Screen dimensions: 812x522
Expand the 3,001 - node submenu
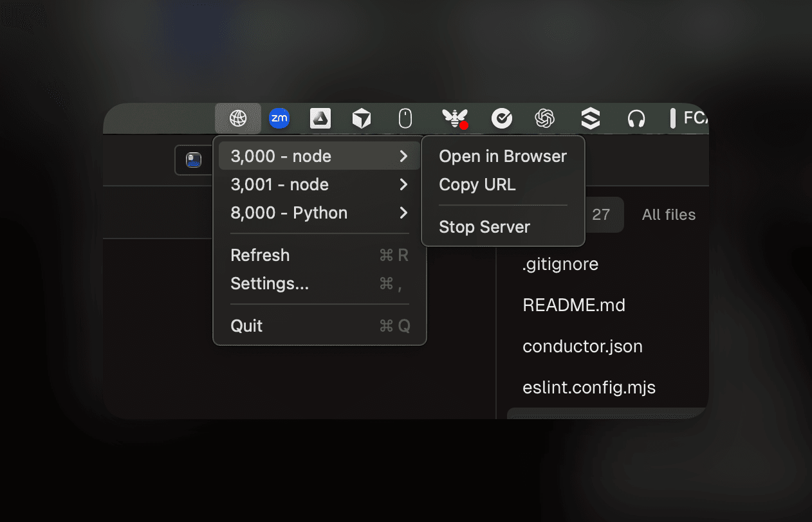pyautogui.click(x=318, y=184)
